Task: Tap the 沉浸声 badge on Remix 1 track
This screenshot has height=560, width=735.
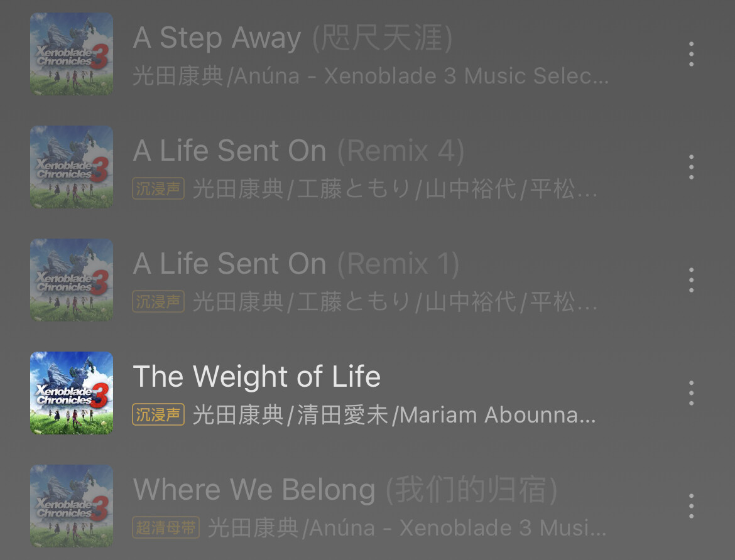Action: (x=158, y=302)
